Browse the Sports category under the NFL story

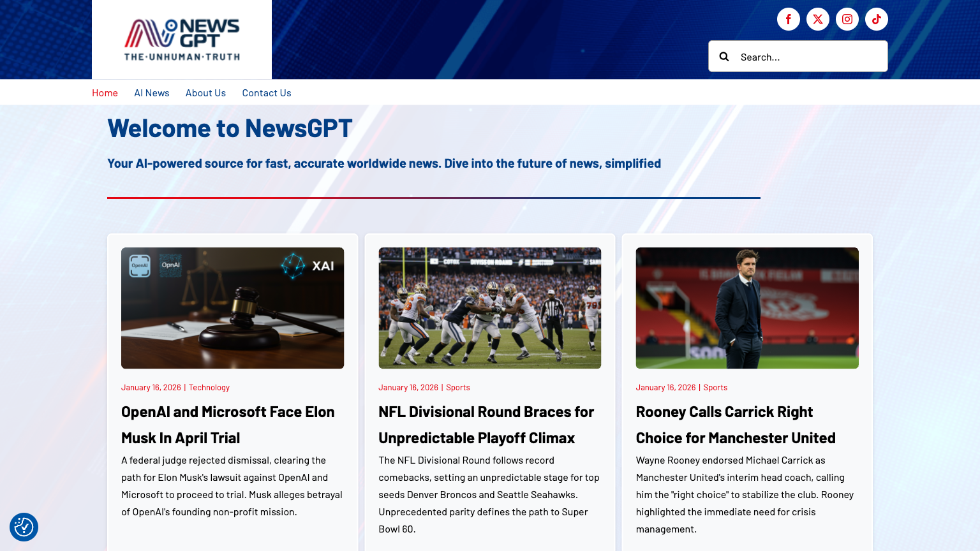tap(458, 387)
